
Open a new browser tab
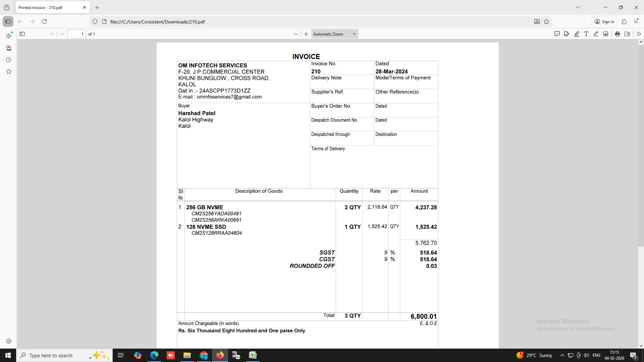pyautogui.click(x=97, y=7)
